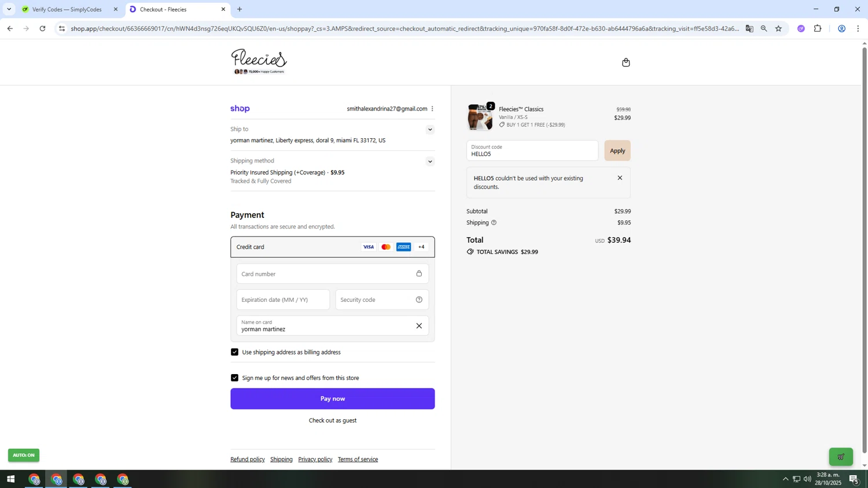Focus the Expiration date field
Viewport: 868px width, 488px height.
(283, 300)
